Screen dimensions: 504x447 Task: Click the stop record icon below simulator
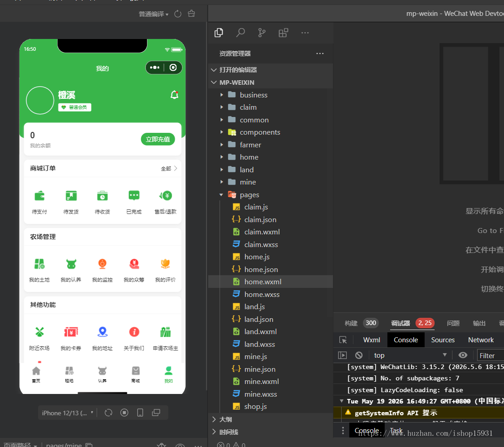click(124, 413)
